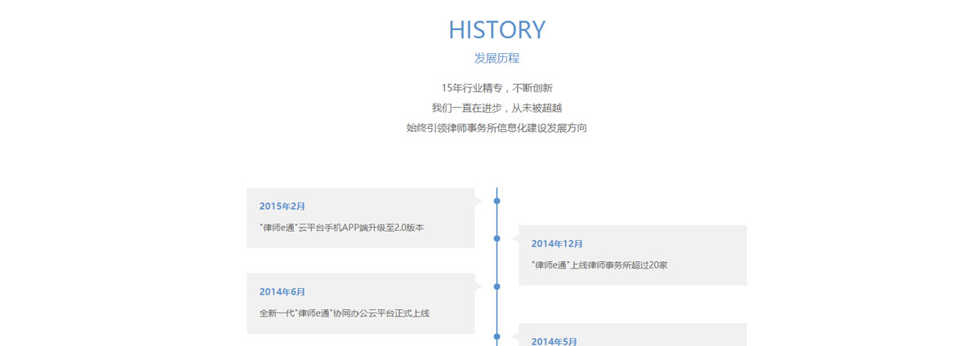This screenshot has height=346, width=980.
Task: Click the HISTORY heading
Action: pos(497,30)
